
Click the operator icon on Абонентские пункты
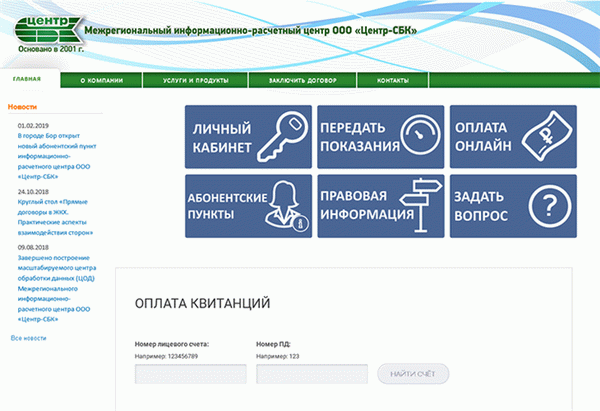click(287, 207)
